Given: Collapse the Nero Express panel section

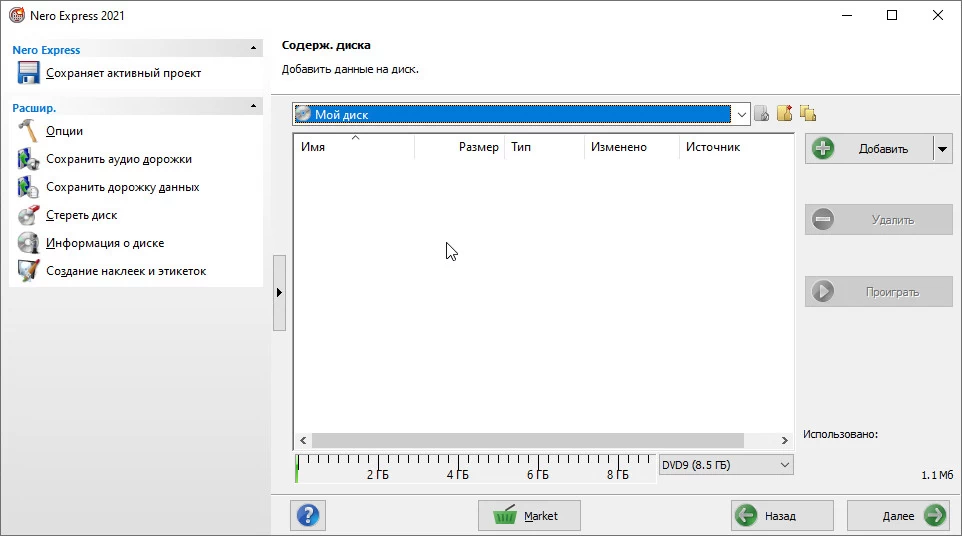Looking at the screenshot, I should point(254,49).
